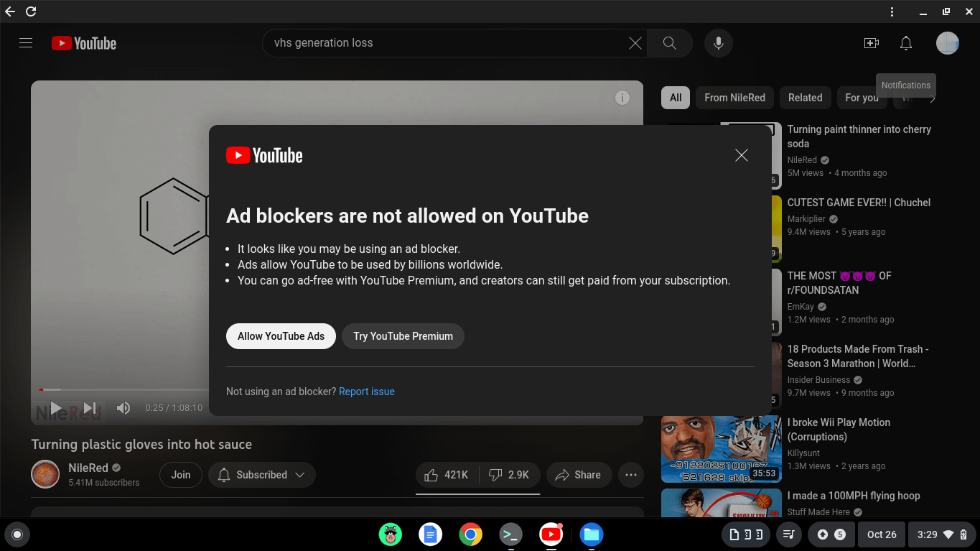
Task: Open Killysunt channel name
Action: click(803, 453)
